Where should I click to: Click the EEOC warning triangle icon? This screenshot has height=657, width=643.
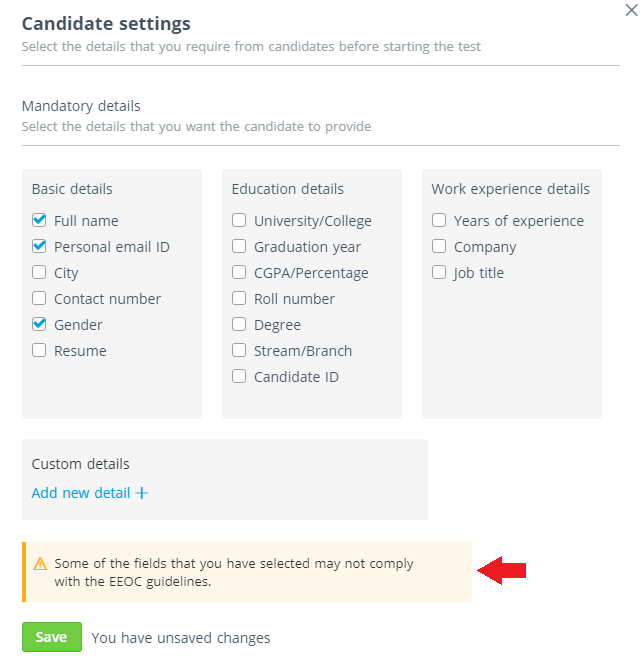40,564
